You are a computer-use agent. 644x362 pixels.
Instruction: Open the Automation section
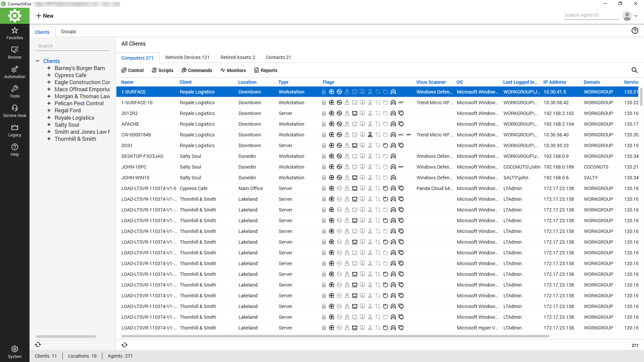[x=14, y=72]
